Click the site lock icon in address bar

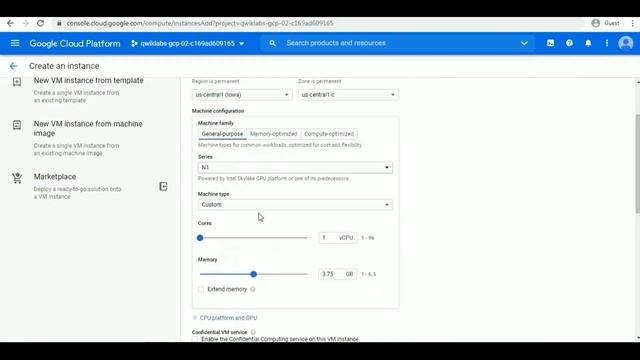coord(59,23)
